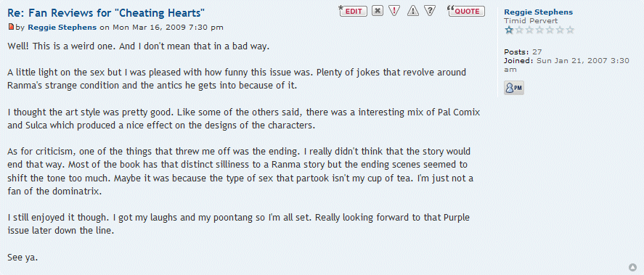Image resolution: width=644 pixels, height=275 pixels.
Task: View Reggie Stephens profile from the sidebar name
Action: click(538, 12)
